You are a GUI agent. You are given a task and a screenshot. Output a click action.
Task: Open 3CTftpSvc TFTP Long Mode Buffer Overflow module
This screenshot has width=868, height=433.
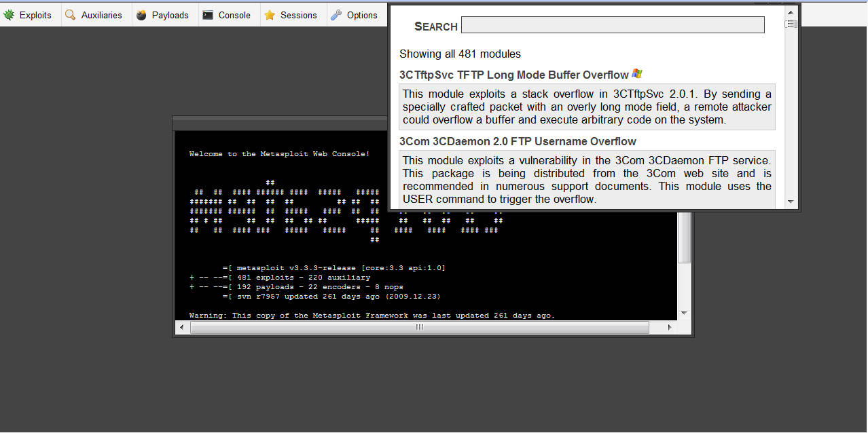coord(513,75)
